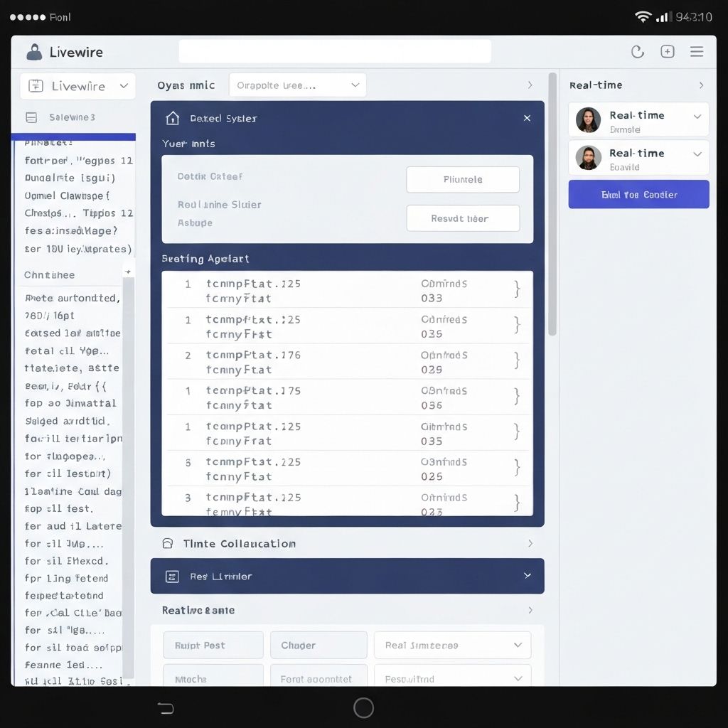Expand the first Real-time user card chevron
The image size is (728, 728).
[697, 114]
